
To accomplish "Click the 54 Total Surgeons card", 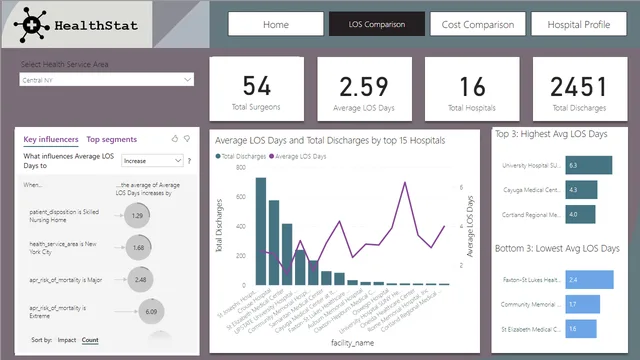I will 257,89.
